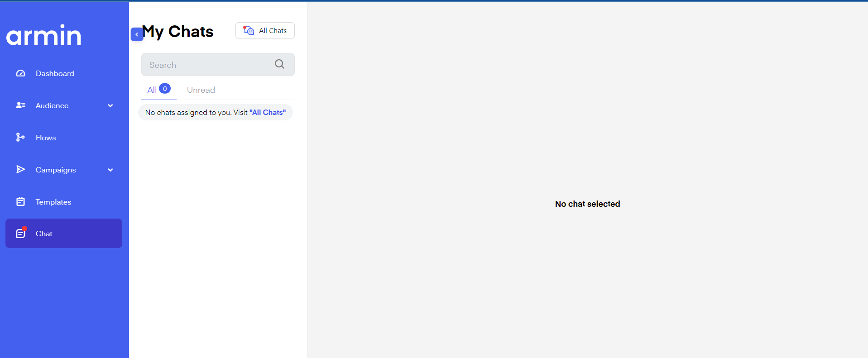Expand the Audience submenu chevron
The width and height of the screenshot is (868, 358).
(x=110, y=106)
